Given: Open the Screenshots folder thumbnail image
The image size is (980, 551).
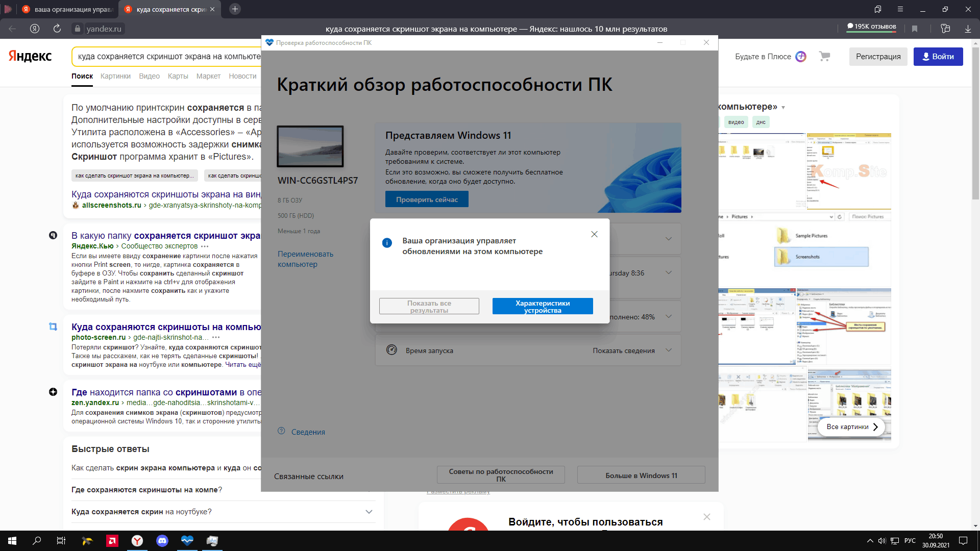Looking at the screenshot, I should click(821, 257).
